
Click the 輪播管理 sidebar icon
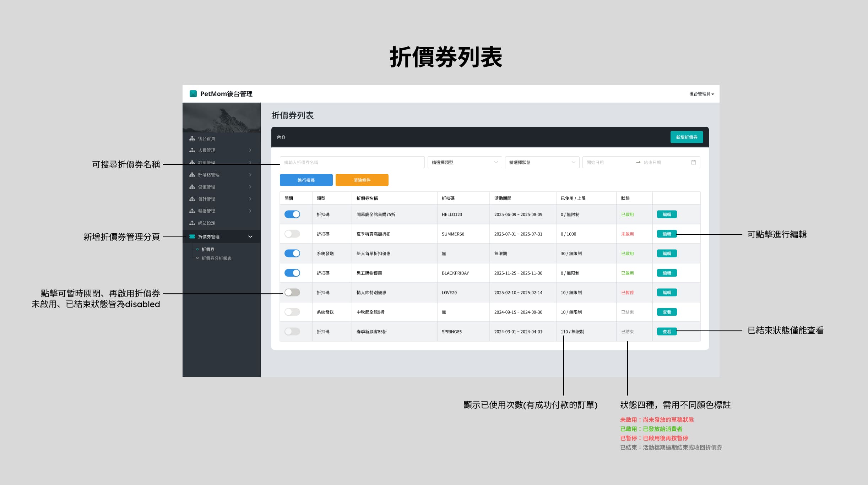pos(192,211)
